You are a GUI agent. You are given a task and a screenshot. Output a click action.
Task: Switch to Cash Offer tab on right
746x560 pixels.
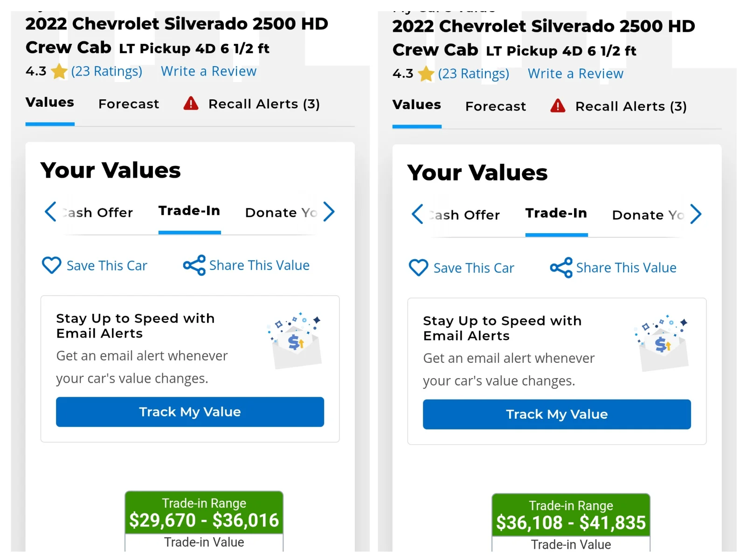tap(465, 215)
